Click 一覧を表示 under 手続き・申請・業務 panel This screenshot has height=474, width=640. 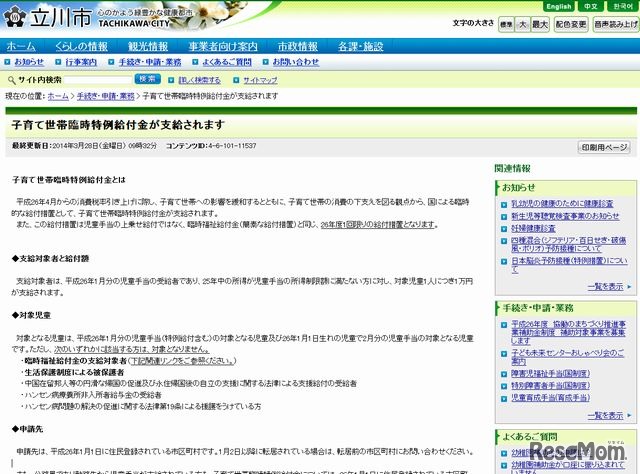click(x=606, y=416)
